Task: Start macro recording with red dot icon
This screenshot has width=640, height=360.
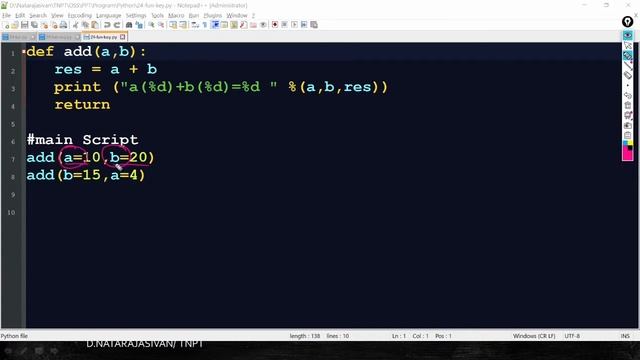Action: click(x=275, y=25)
